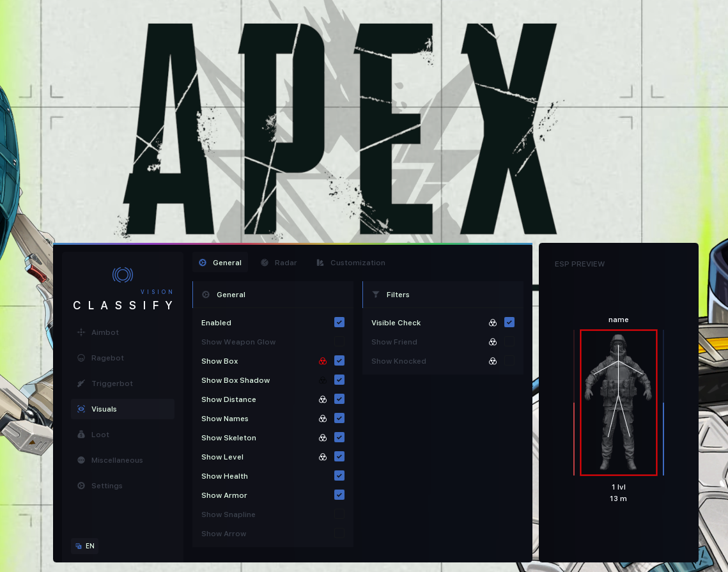The image size is (728, 572).
Task: Click the General panel header
Action: (x=273, y=295)
